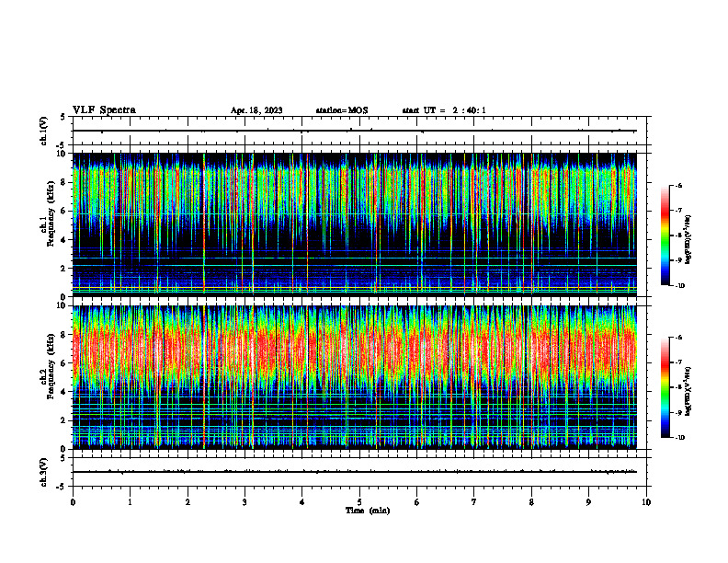
Task: Click the ch.1 frequency tick label "2"
Action: click(x=64, y=269)
